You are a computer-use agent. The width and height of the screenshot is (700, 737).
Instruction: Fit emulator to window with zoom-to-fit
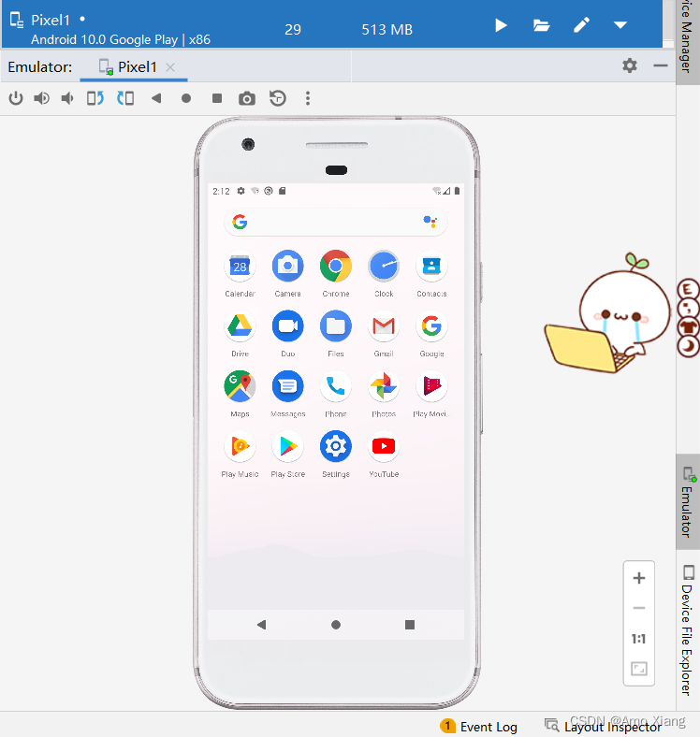pyautogui.click(x=639, y=669)
